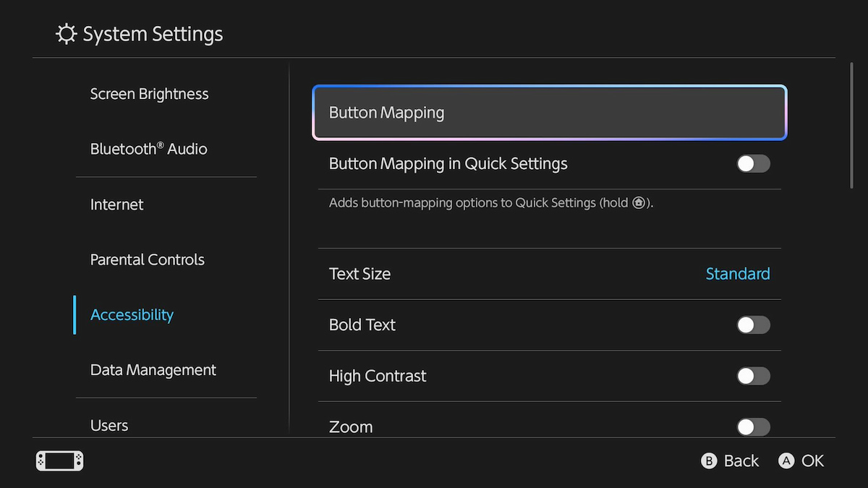Open Parental Controls in the sidebar

click(x=147, y=260)
